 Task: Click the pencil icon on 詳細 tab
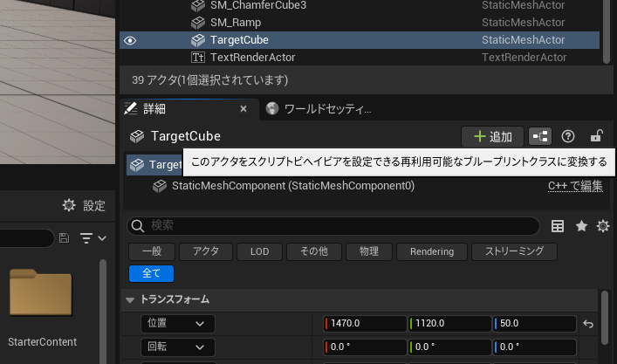tap(130, 108)
